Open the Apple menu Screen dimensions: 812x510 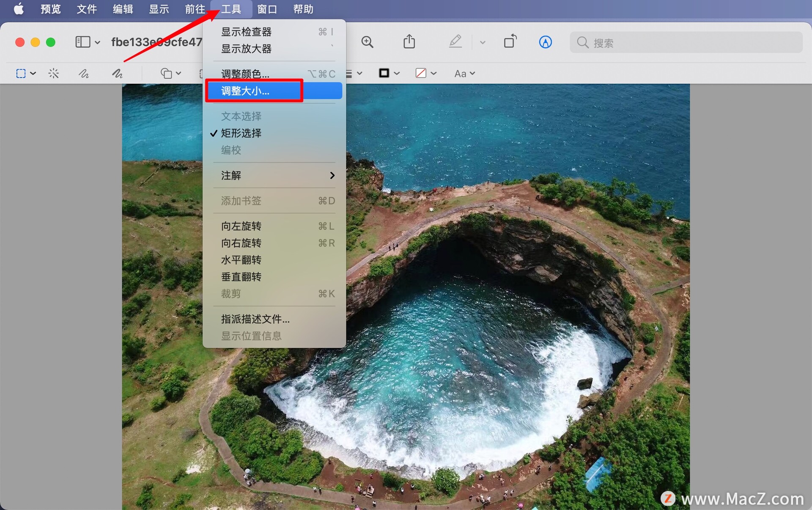pyautogui.click(x=19, y=9)
